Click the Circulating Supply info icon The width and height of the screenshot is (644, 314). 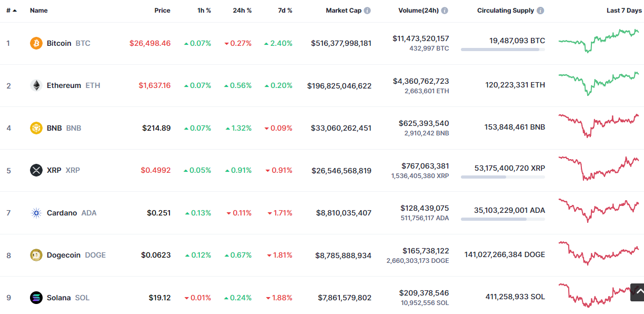point(540,11)
